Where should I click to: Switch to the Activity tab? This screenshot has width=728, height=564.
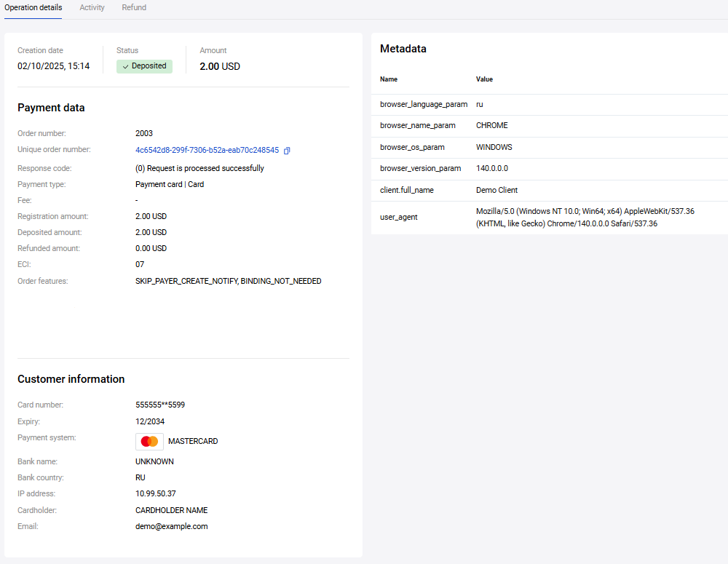[92, 8]
